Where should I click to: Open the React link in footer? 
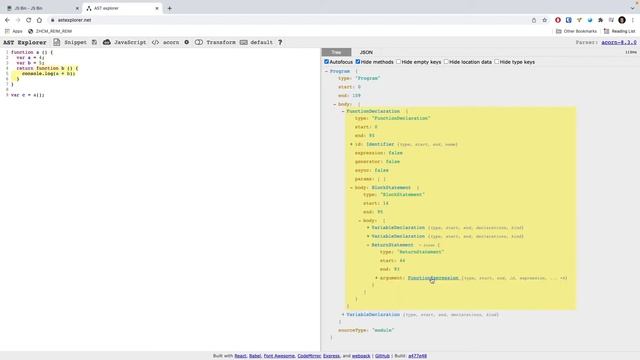coord(240,356)
